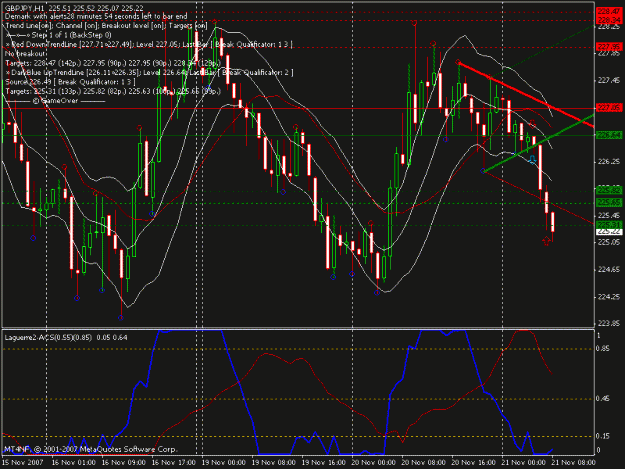
Task: Click the 'No breakout' message
Action: click(x=25, y=53)
